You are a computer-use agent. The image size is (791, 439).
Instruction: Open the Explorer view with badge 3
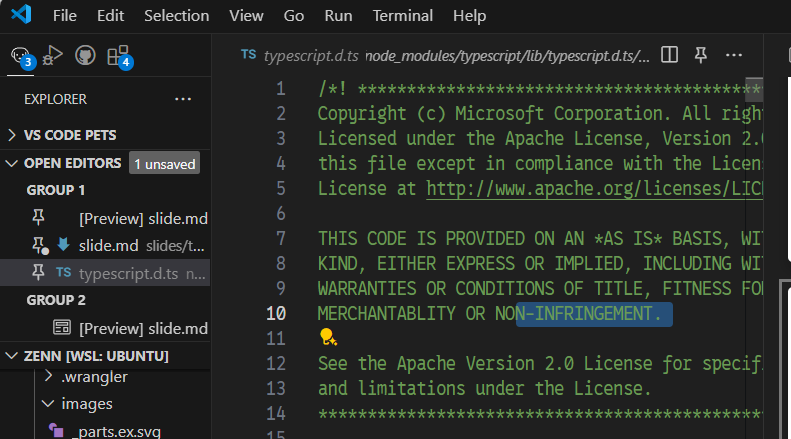coord(21,56)
